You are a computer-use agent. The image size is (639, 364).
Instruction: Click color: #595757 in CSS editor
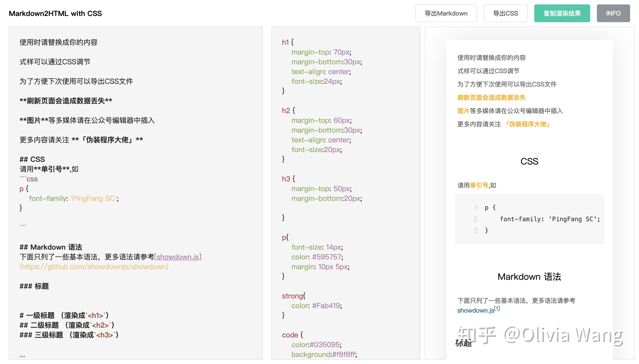(317, 257)
